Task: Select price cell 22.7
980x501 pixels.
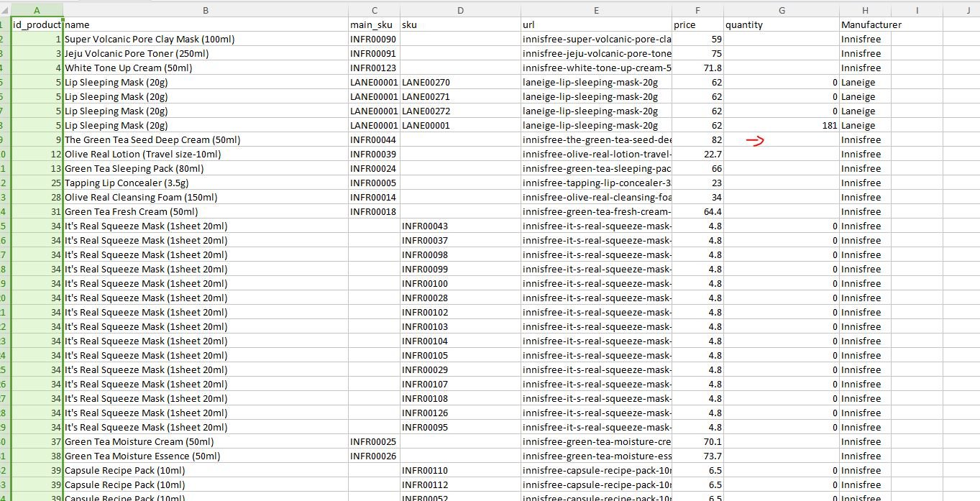Action: tap(698, 154)
